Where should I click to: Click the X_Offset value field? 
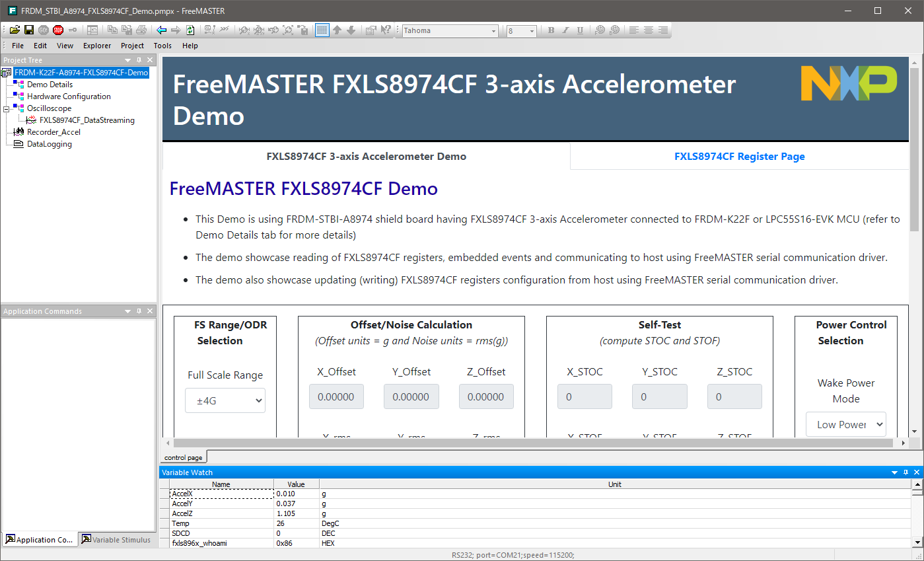click(x=336, y=396)
